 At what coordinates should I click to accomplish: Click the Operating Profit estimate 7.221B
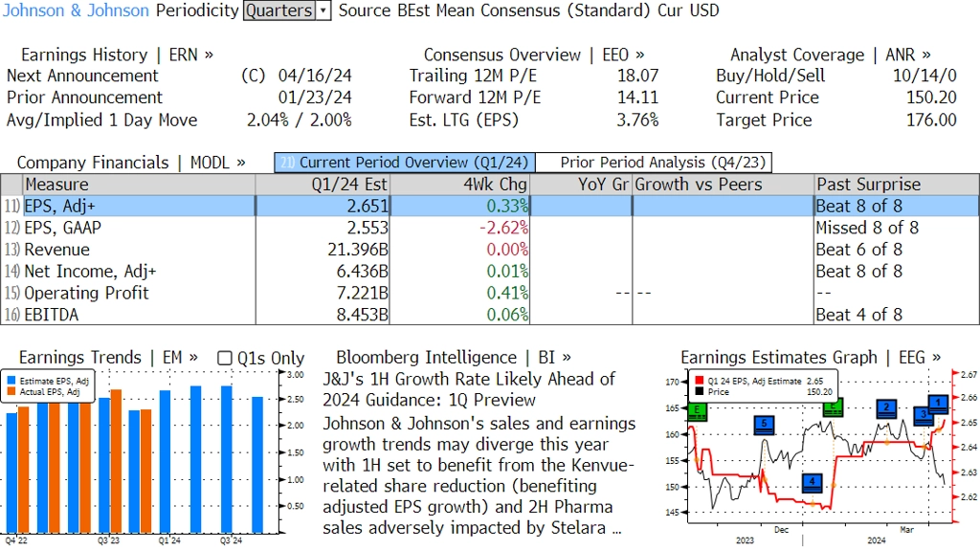[363, 293]
